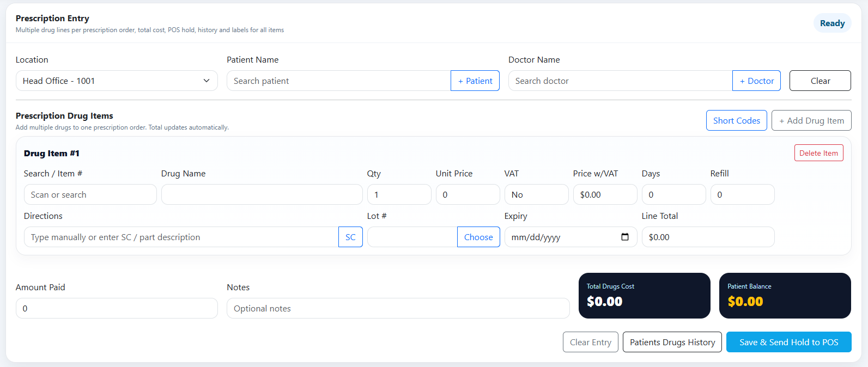Screen dimensions: 868x367
Task: Add a new doctor with + Doctor
Action: click(x=757, y=81)
